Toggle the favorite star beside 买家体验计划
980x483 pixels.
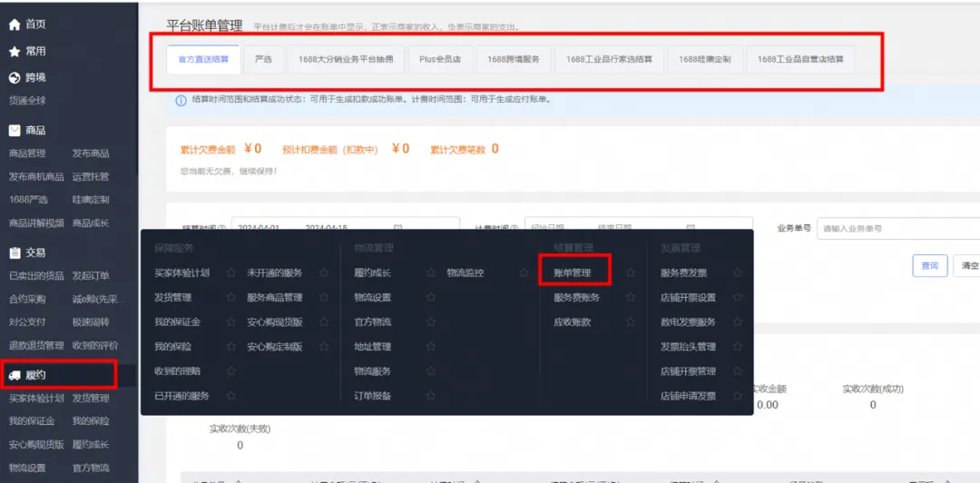230,272
